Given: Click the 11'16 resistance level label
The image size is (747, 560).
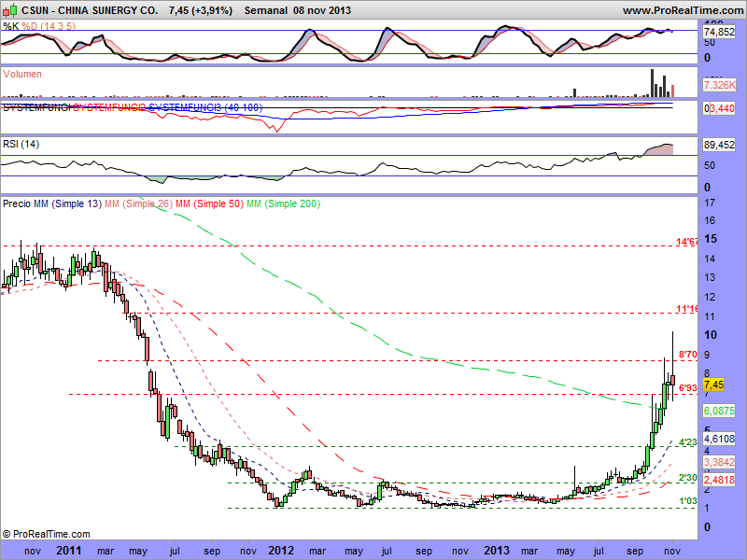Looking at the screenshot, I should [687, 309].
